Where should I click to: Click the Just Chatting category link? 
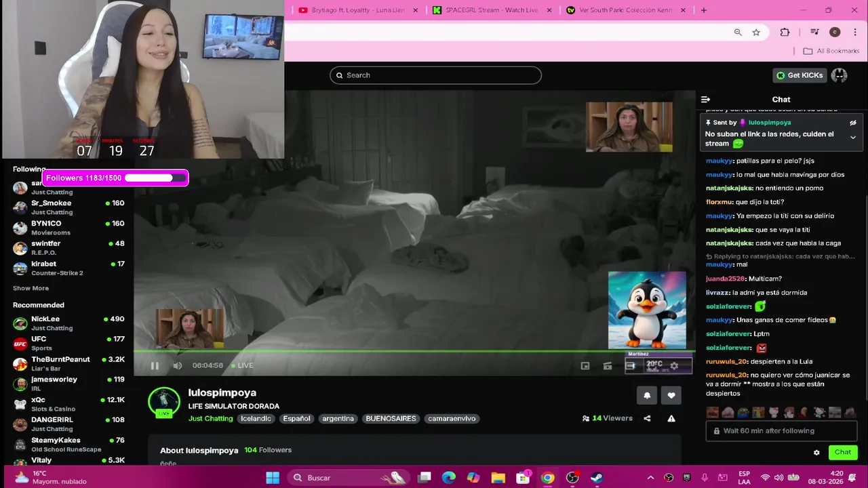click(210, 418)
